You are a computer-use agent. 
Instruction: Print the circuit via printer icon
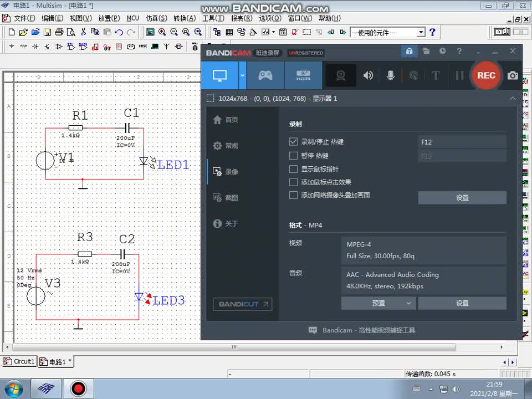59,32
